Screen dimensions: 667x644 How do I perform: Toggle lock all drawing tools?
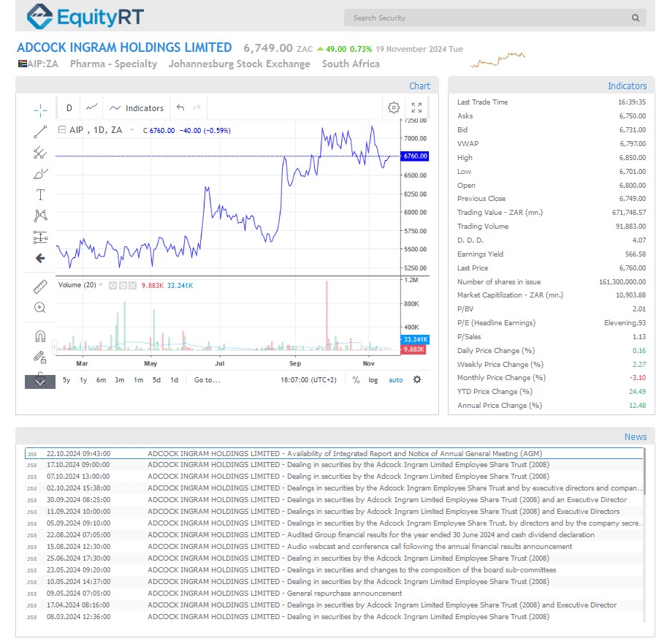coord(40,357)
